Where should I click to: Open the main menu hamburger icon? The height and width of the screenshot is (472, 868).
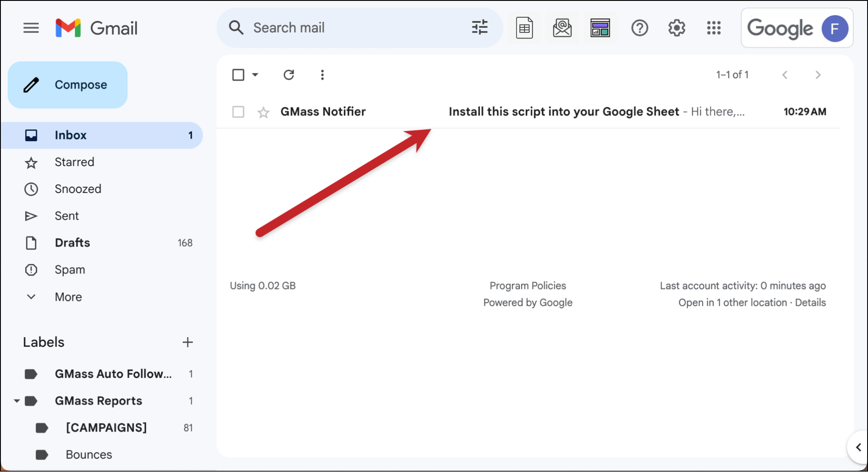[31, 28]
